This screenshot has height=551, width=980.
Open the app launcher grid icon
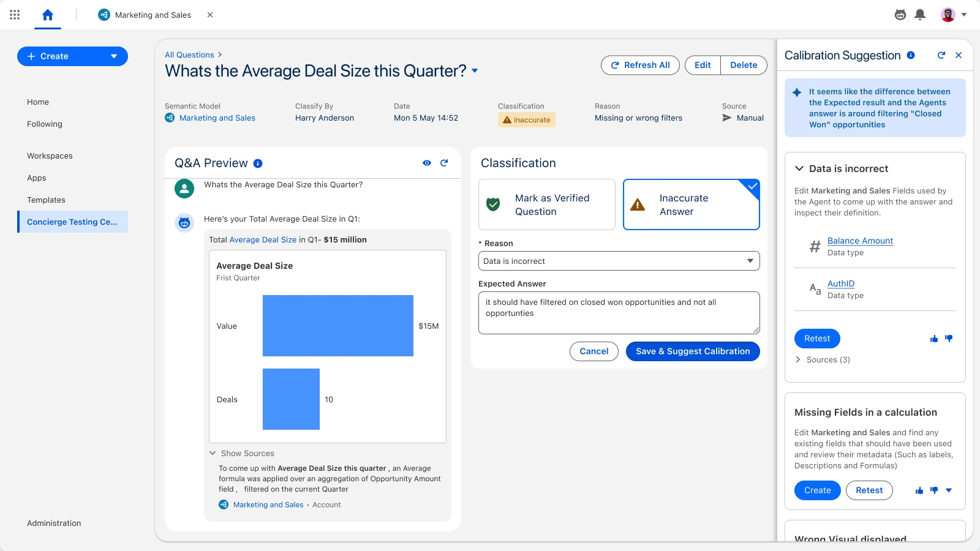[15, 15]
